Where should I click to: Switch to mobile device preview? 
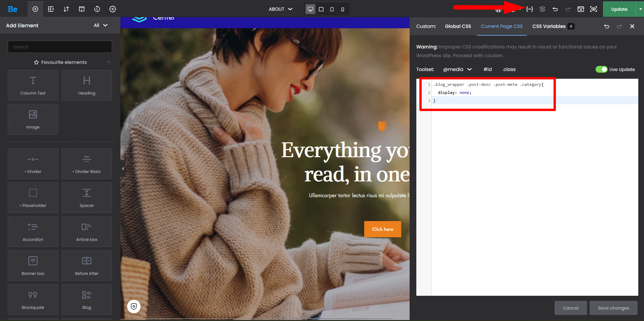(x=343, y=9)
